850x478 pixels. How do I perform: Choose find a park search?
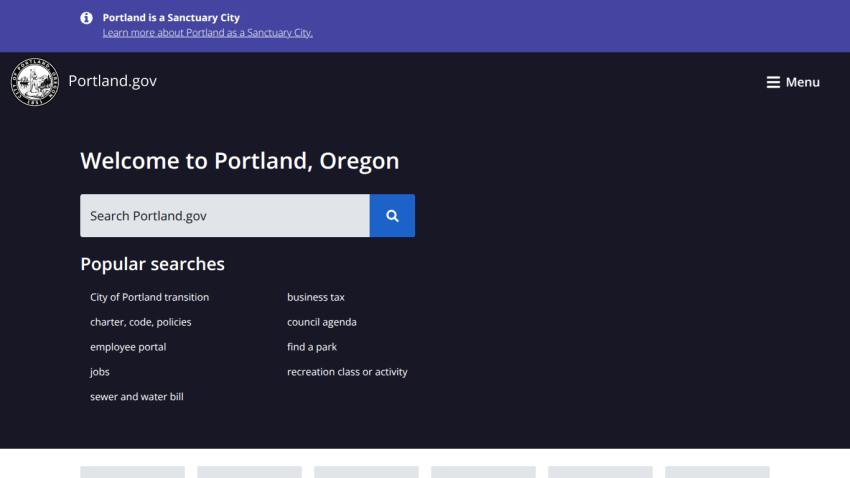312,347
